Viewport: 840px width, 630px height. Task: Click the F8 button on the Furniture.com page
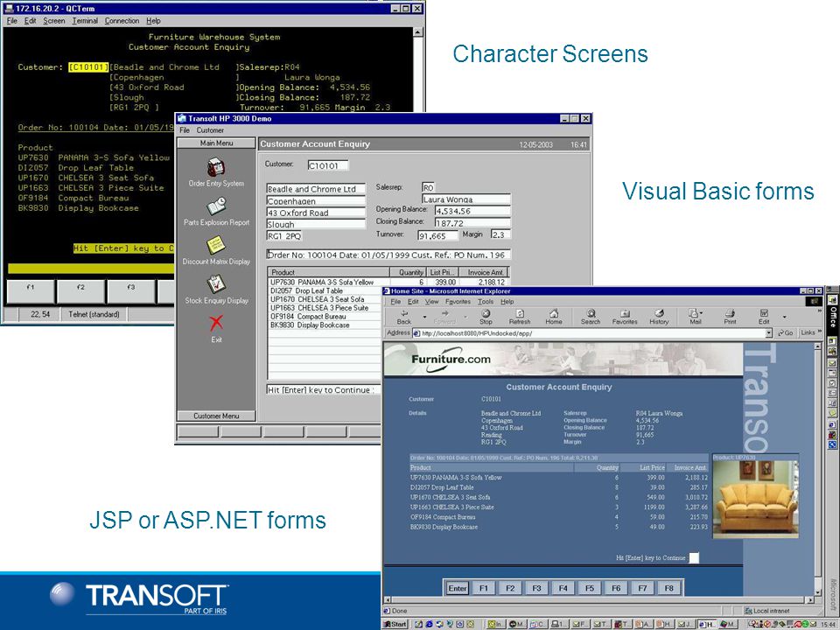pos(668,588)
